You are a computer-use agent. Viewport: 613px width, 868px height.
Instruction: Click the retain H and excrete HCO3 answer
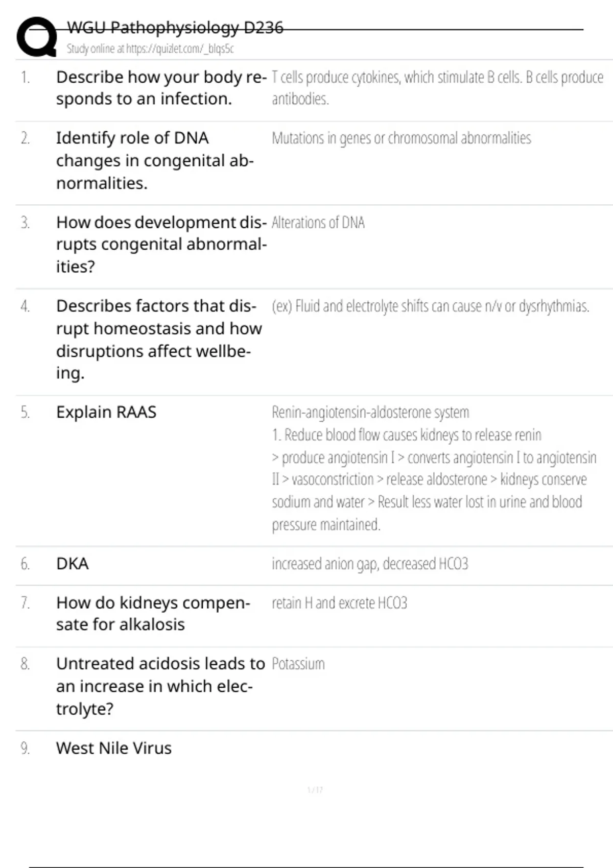[x=339, y=603]
